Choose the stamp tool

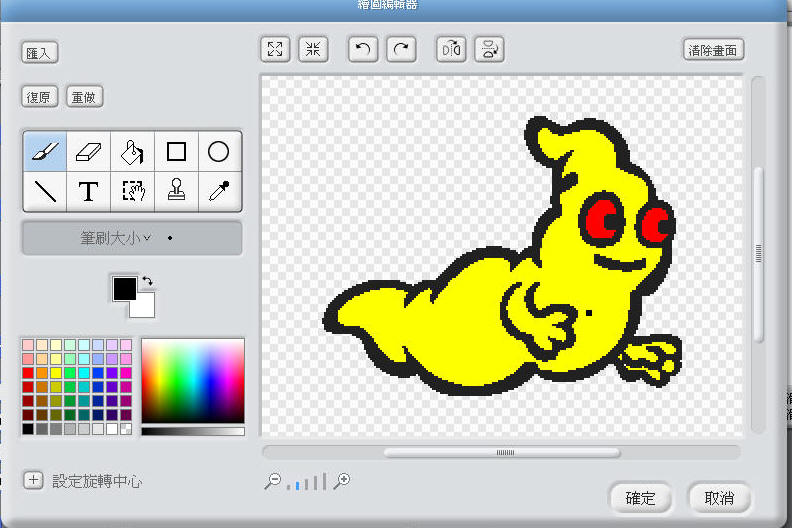point(176,191)
